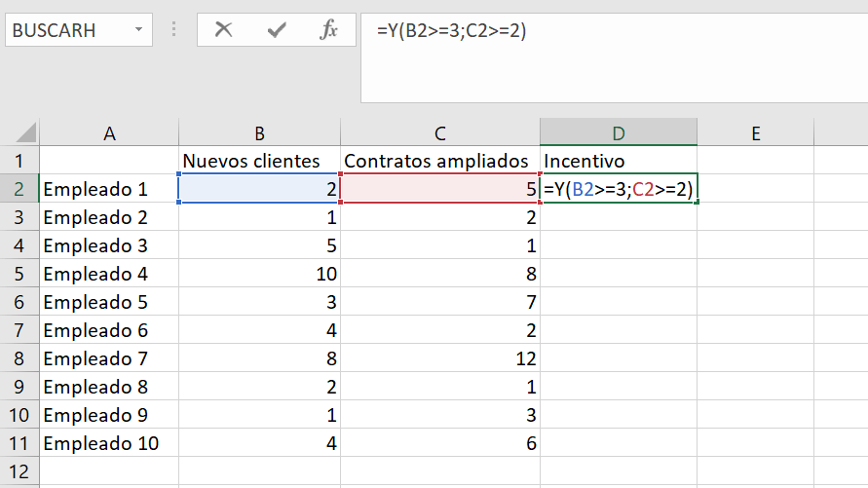Viewport: 868px width, 488px height.
Task: Click the 'Nuevos clientes' header cell
Action: click(260, 161)
